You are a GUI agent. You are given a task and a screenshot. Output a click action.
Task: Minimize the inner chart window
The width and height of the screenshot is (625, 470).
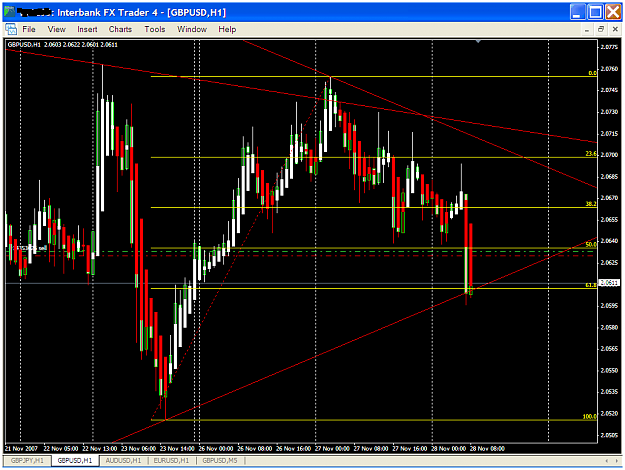(587, 29)
